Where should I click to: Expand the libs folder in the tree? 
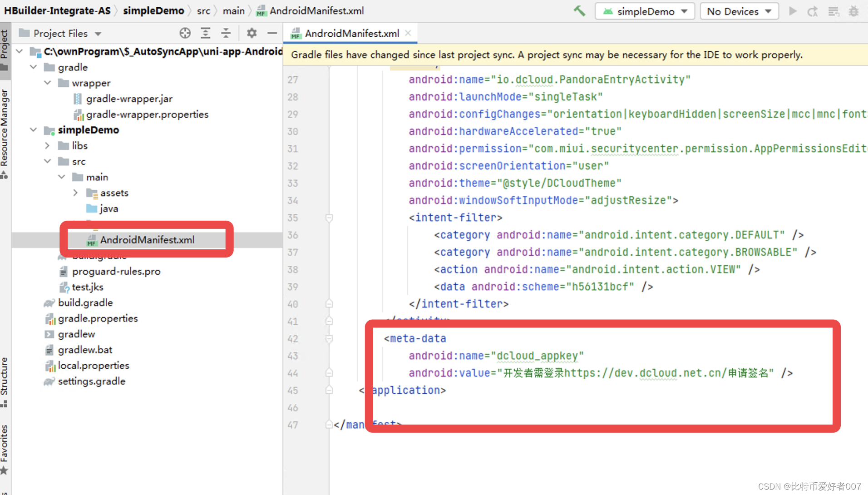tap(47, 145)
